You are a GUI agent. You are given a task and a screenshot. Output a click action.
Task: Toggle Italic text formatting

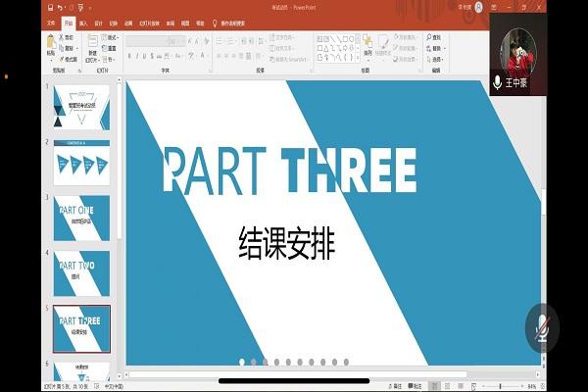pos(138,56)
